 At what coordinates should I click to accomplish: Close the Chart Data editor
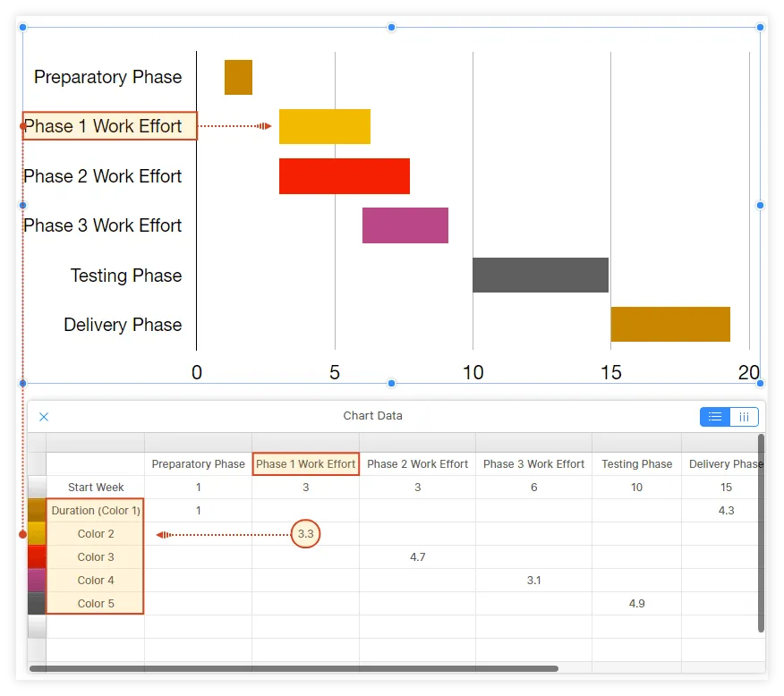pyautogui.click(x=44, y=417)
